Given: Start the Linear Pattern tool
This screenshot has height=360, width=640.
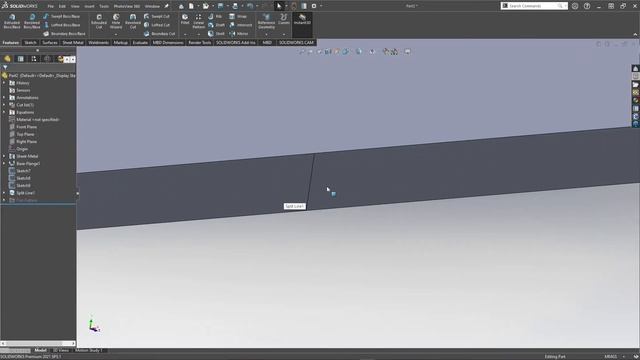Looking at the screenshot, I should 198,21.
